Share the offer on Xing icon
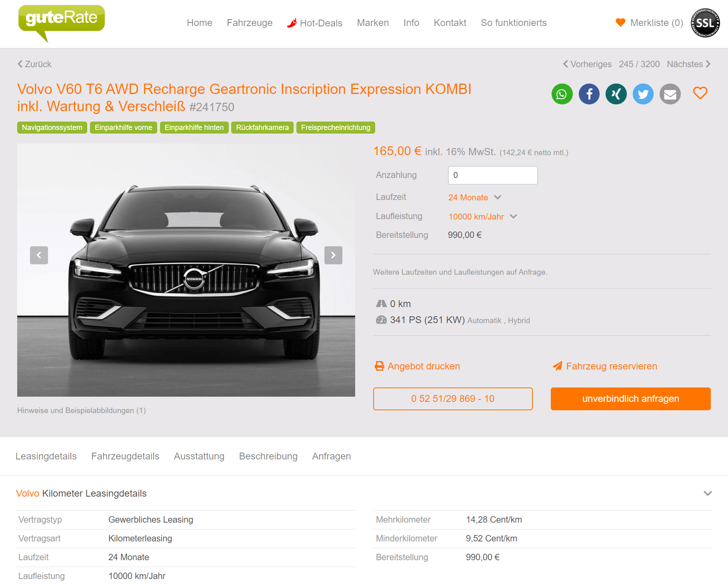 click(616, 94)
